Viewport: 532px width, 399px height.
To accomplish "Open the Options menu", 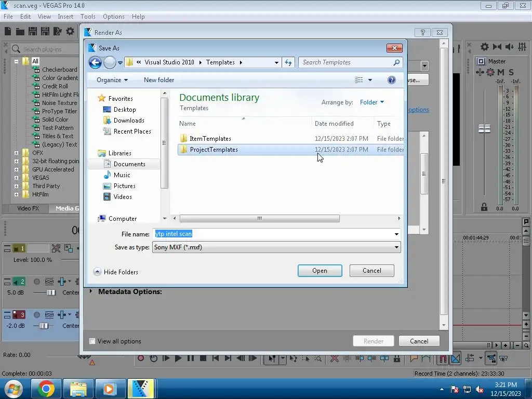I will coord(114,16).
